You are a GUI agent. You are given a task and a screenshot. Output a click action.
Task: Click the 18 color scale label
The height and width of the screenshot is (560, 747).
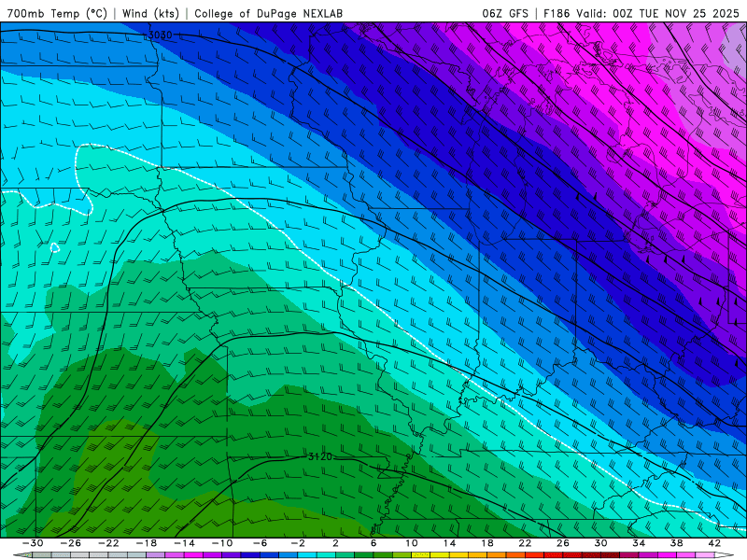click(486, 543)
